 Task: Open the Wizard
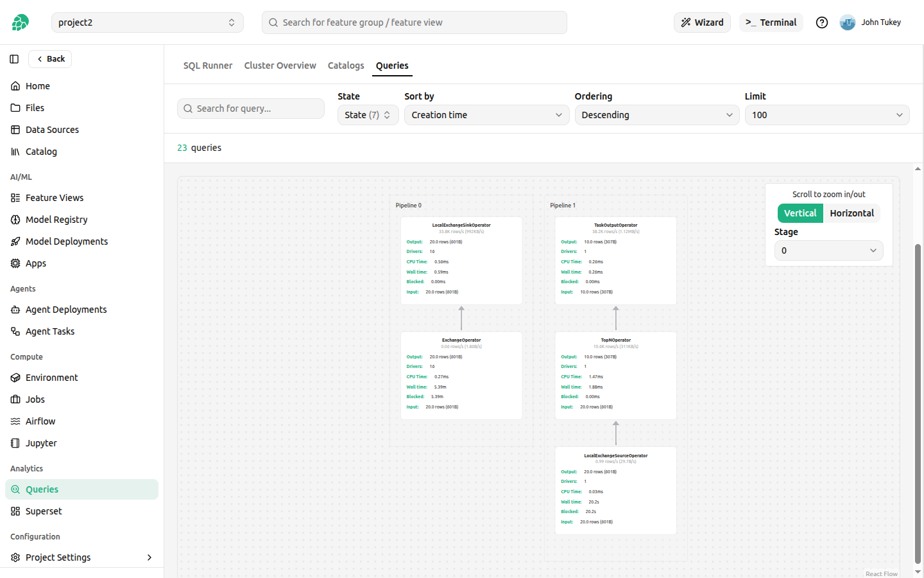pyautogui.click(x=702, y=22)
